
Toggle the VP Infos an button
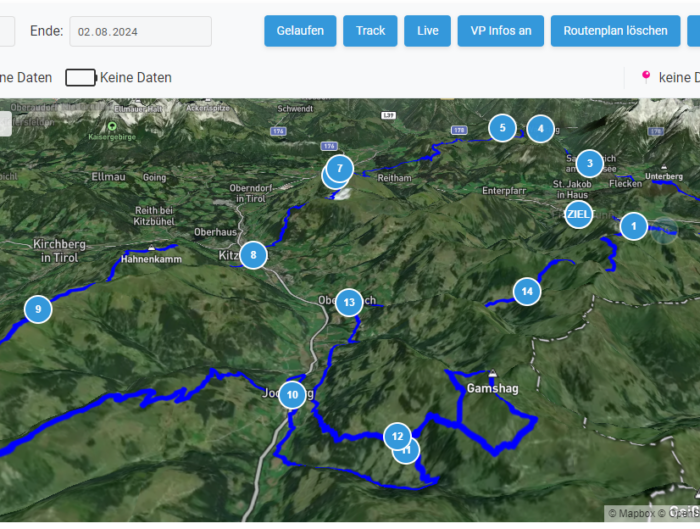click(x=500, y=31)
